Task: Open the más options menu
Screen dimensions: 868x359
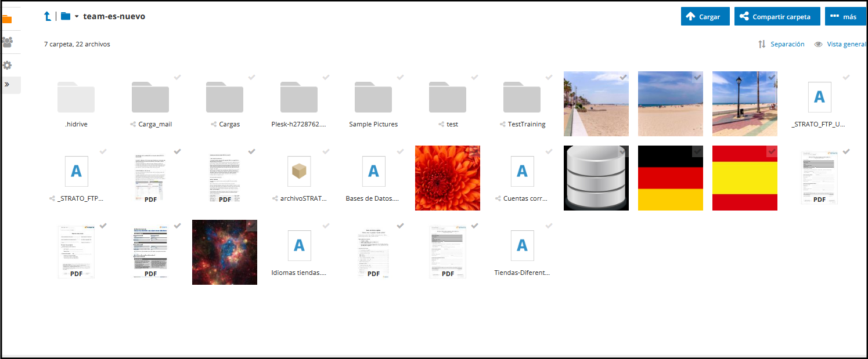Action: (x=845, y=16)
